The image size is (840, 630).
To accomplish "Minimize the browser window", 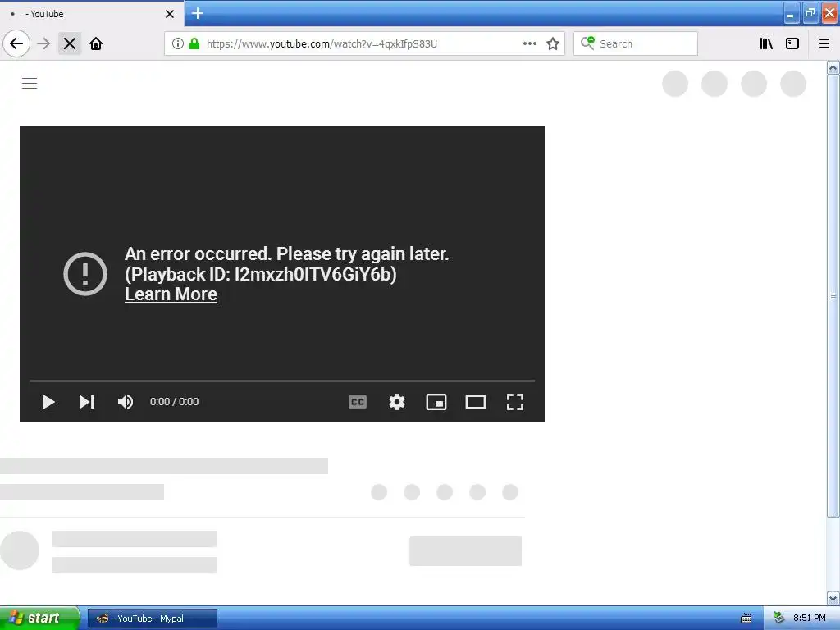I will tap(791, 14).
